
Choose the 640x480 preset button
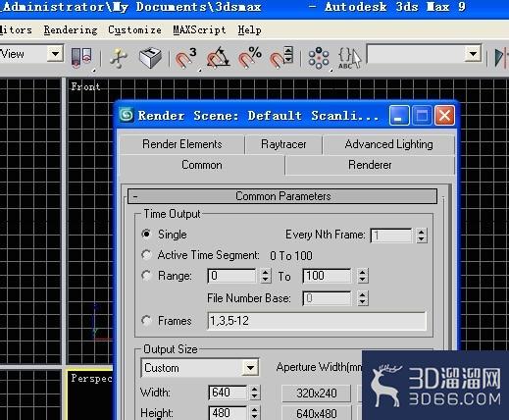[x=316, y=413]
